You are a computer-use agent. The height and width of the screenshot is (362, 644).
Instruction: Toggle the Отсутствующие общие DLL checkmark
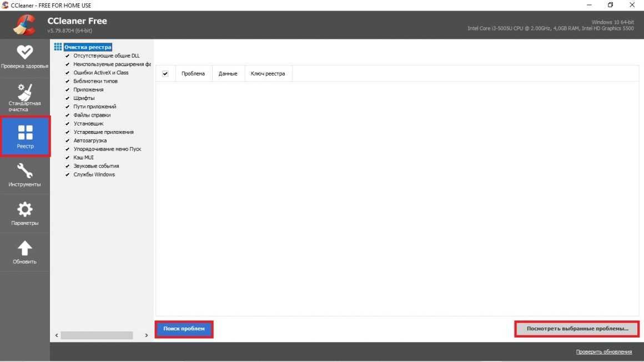point(67,56)
